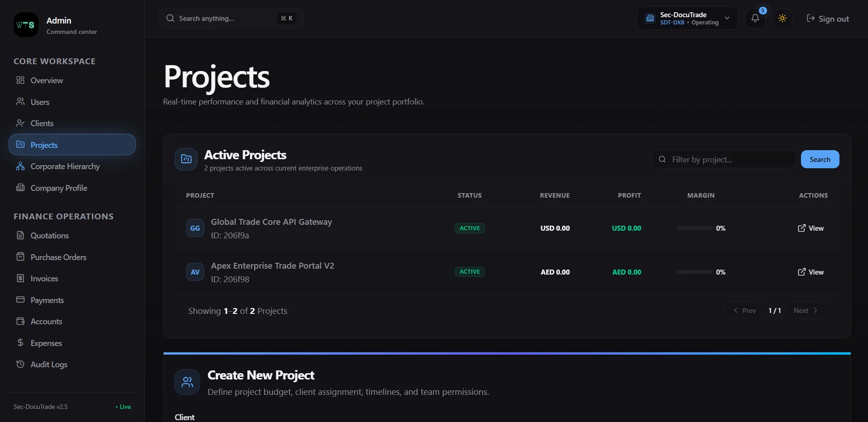This screenshot has height=422, width=868.
Task: Open the Overview grid icon
Action: [x=20, y=80]
